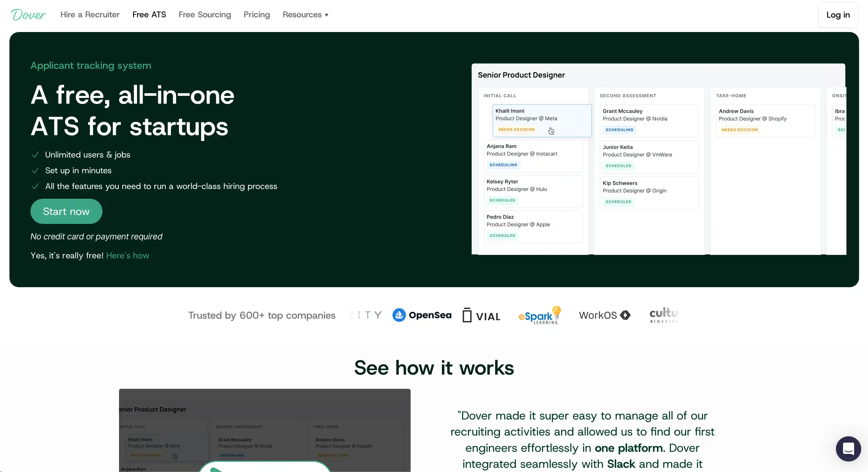Open the Pricing page
The width and height of the screenshot is (868, 472).
pos(257,15)
